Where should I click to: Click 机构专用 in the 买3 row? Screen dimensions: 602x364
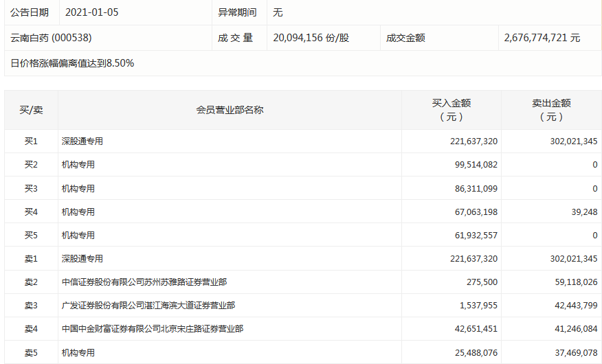pos(78,188)
